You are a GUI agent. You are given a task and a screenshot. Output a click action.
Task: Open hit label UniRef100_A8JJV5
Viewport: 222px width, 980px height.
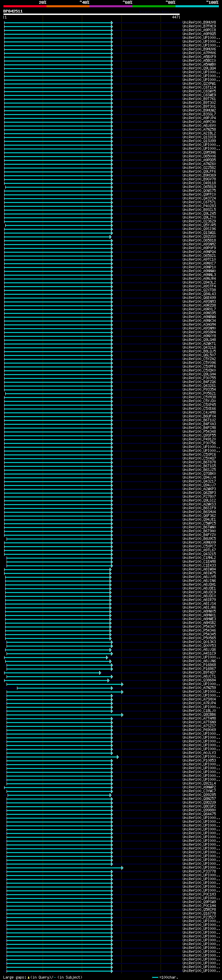click(199, 577)
